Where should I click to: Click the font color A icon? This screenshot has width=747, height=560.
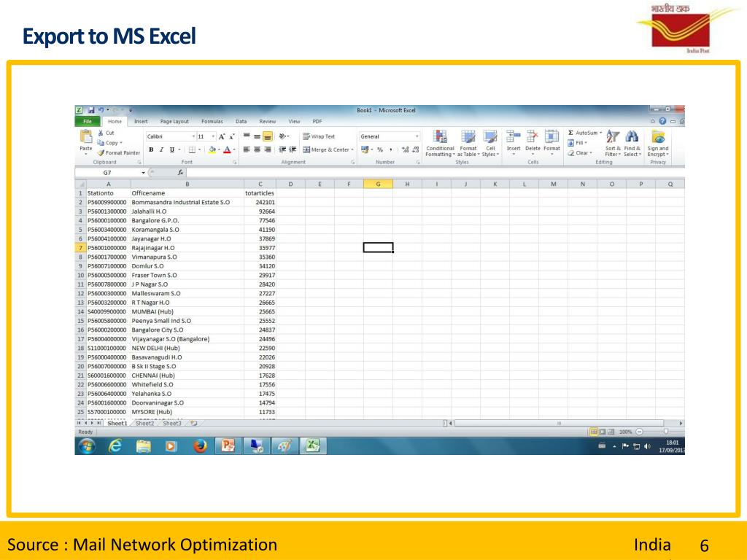(228, 149)
